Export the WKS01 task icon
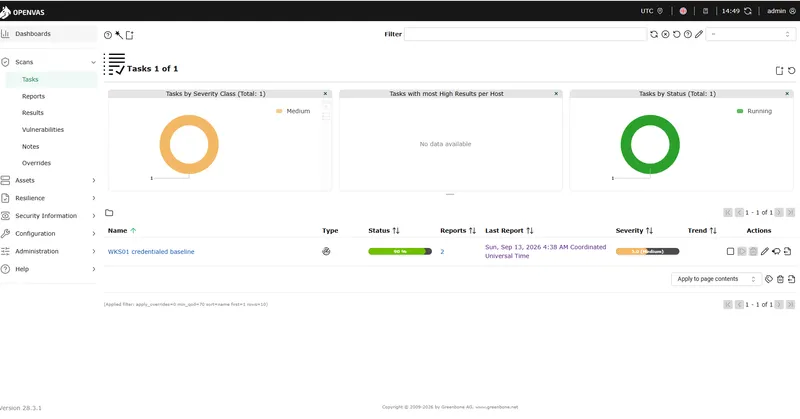The height and width of the screenshot is (419, 800). point(787,251)
